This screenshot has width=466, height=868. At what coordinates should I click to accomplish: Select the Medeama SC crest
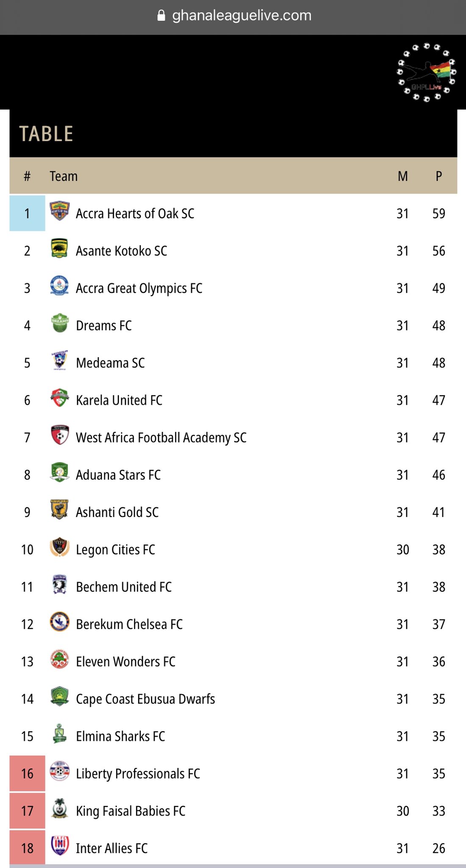coord(59,360)
